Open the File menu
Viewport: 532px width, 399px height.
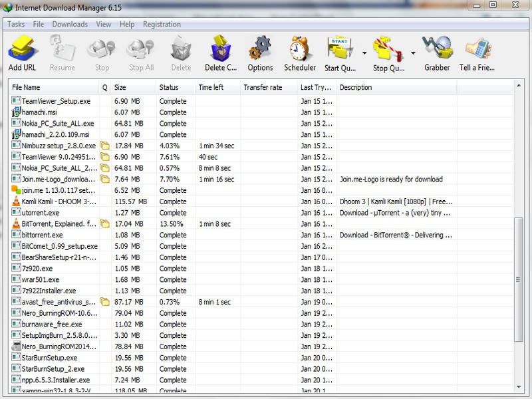coord(39,24)
